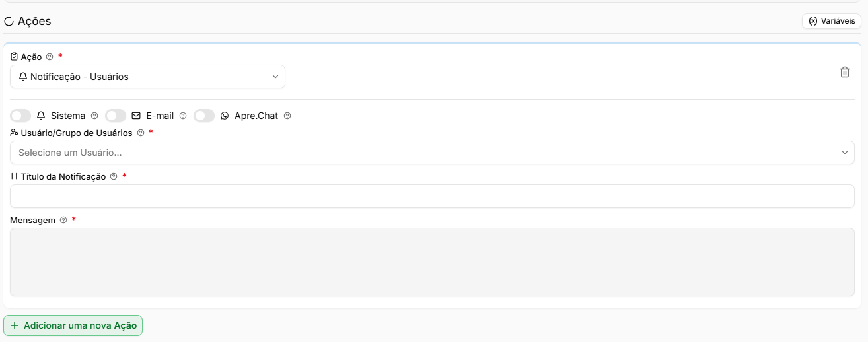The height and width of the screenshot is (342, 868).
Task: Focus the Título da Notificação input field
Action: pyautogui.click(x=432, y=196)
